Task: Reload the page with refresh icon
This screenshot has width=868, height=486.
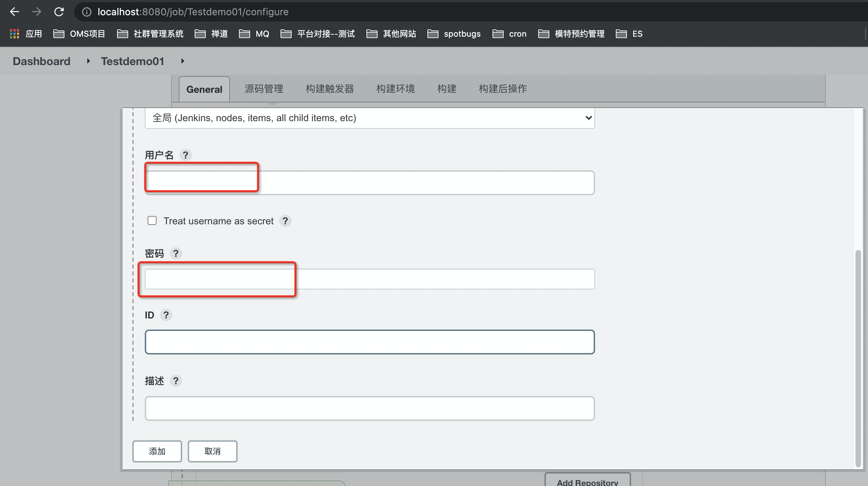Action: click(59, 12)
